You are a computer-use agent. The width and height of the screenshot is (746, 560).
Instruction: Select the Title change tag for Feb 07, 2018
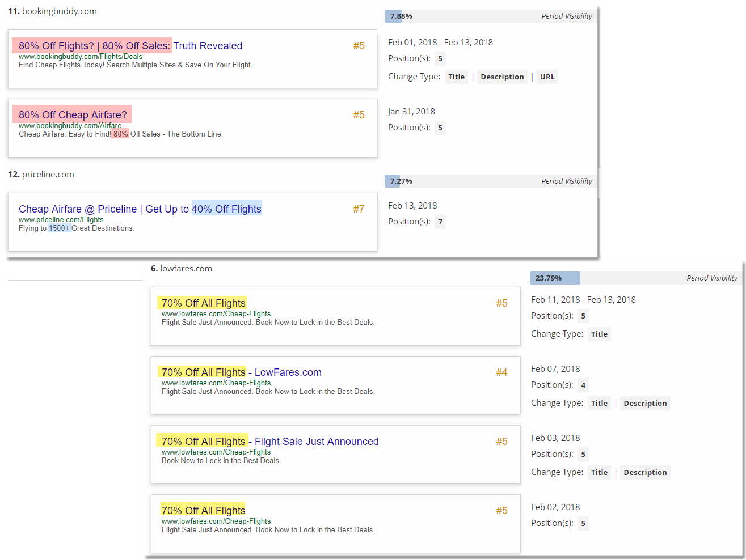[599, 404]
